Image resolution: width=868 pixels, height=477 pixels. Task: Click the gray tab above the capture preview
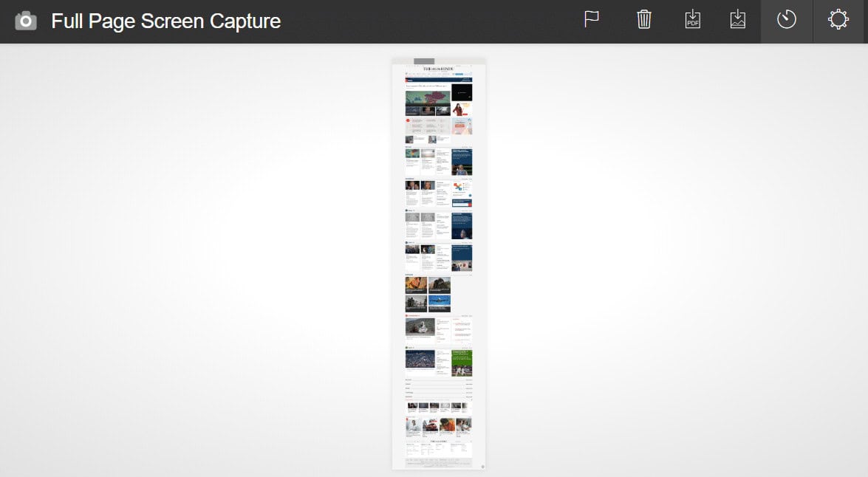[x=423, y=62]
